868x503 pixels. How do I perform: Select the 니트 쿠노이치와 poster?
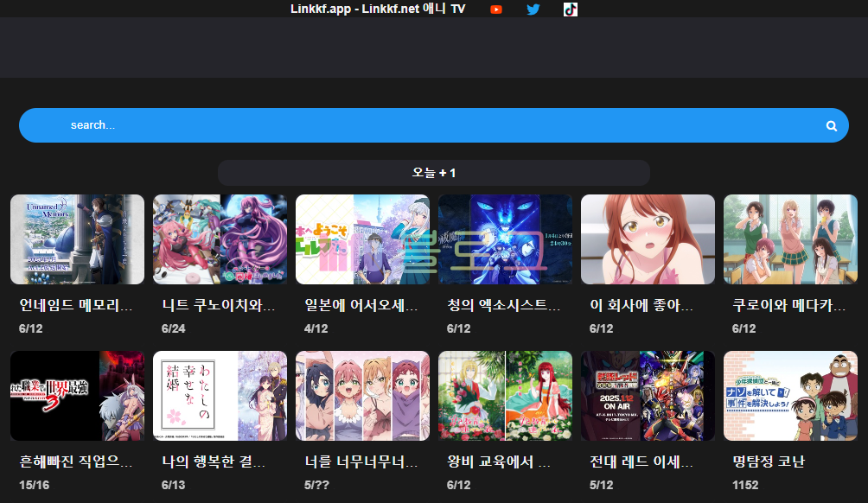point(220,239)
